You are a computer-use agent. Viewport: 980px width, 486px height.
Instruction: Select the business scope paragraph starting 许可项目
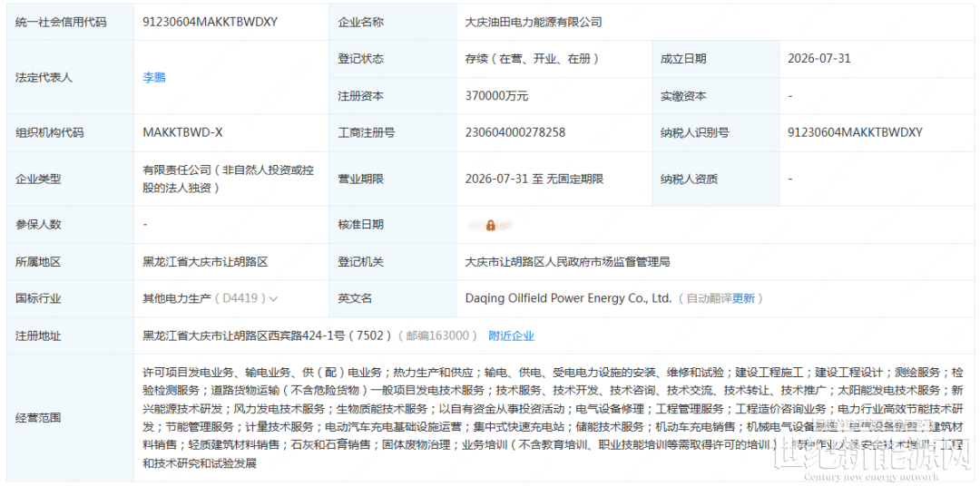[x=554, y=418]
